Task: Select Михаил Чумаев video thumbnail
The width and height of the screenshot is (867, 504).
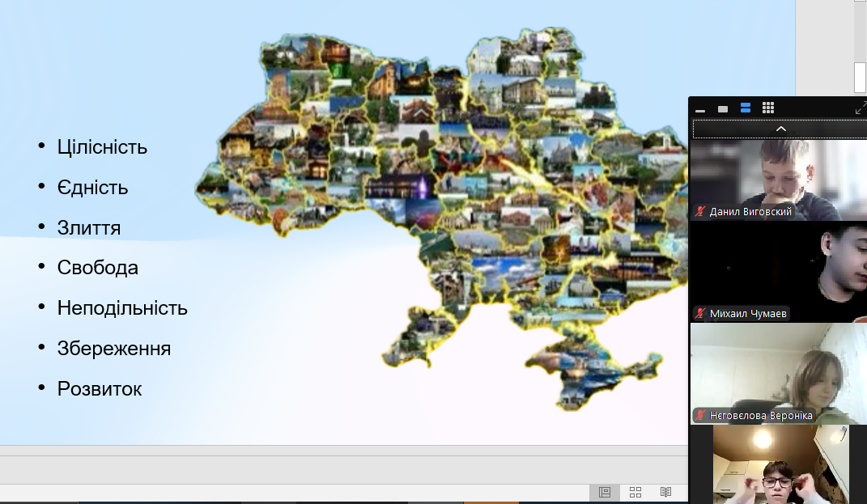Action: (779, 273)
